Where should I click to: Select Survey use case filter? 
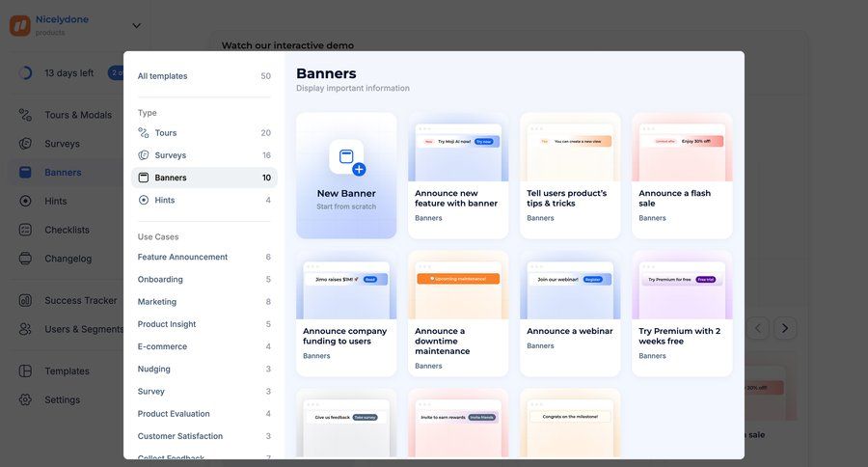(204, 391)
